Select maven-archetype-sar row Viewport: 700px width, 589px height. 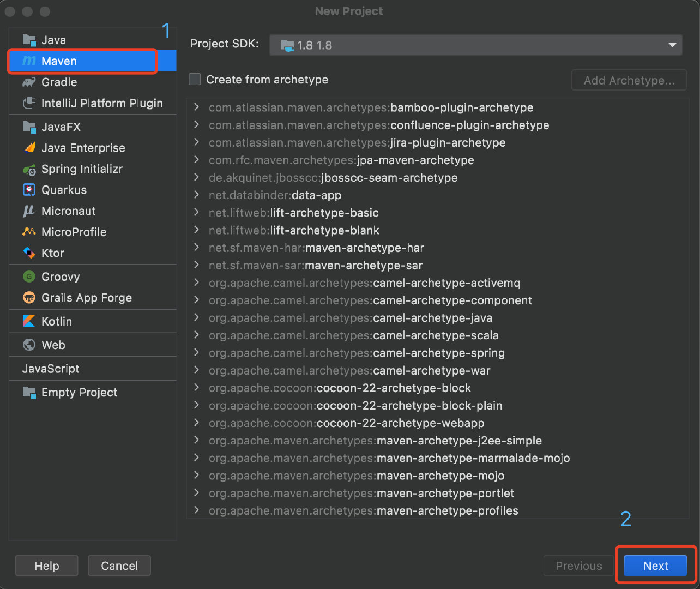pyautogui.click(x=437, y=265)
